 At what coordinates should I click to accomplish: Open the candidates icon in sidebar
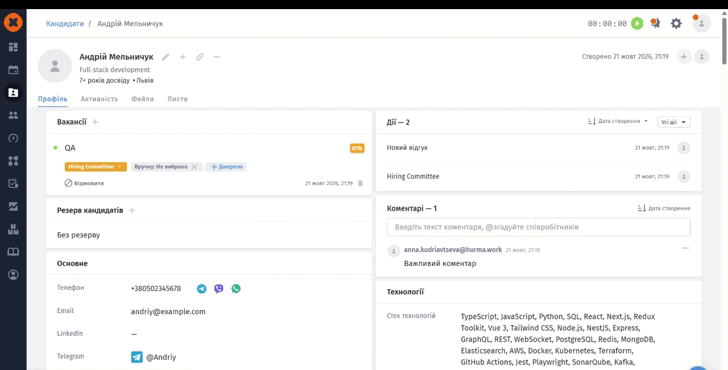pos(13,92)
